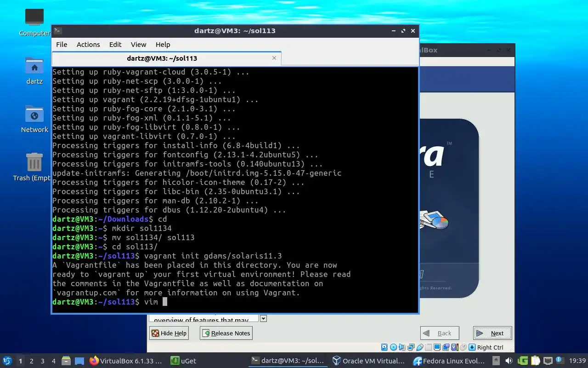The height and width of the screenshot is (368, 588).
Task: Open the Lubuntu application menu
Action: pos(7,361)
